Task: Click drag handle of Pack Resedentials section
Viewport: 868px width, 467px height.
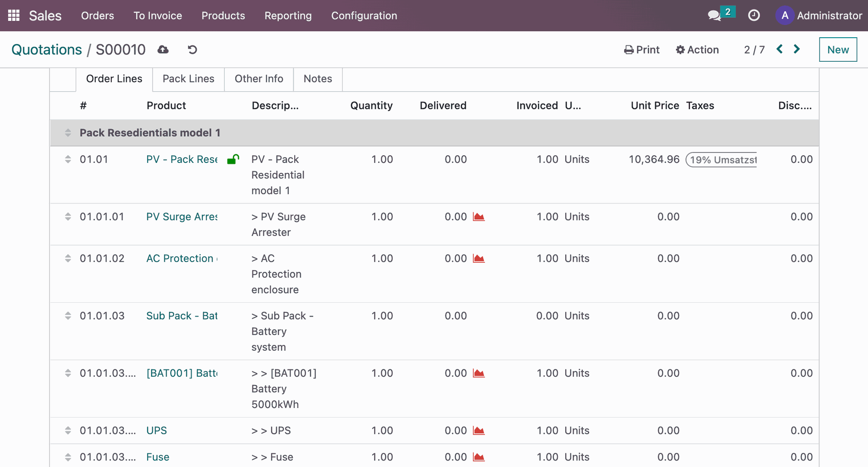Action: [68, 133]
